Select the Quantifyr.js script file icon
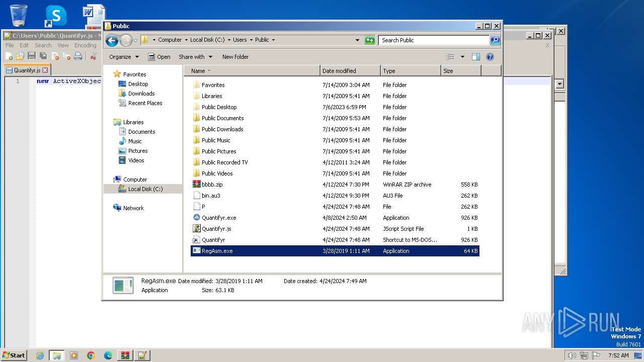 pos(197,229)
